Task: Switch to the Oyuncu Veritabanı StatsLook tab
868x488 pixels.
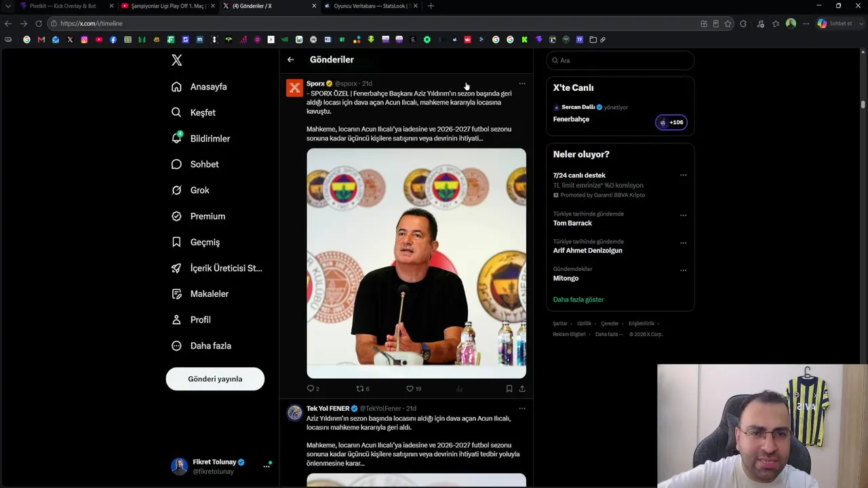Action: [370, 6]
